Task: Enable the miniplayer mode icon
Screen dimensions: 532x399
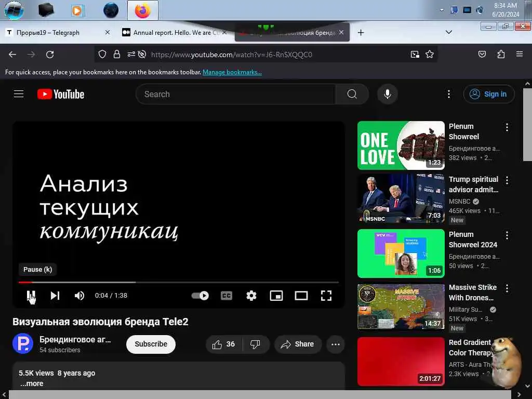Action: coord(276,296)
